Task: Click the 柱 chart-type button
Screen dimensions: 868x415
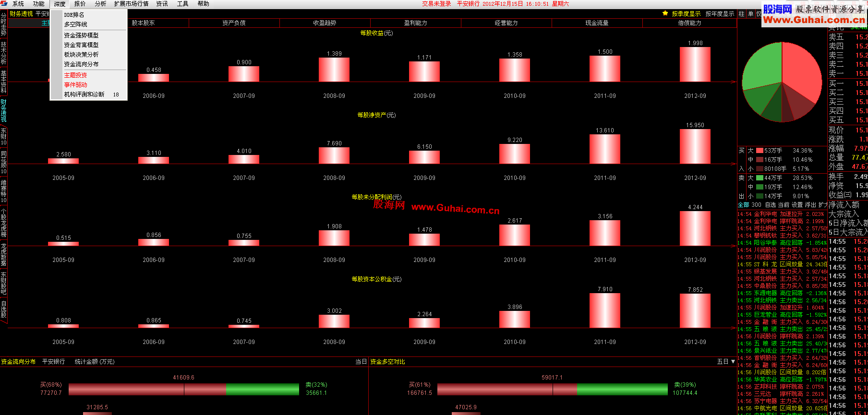Action: pos(741,14)
